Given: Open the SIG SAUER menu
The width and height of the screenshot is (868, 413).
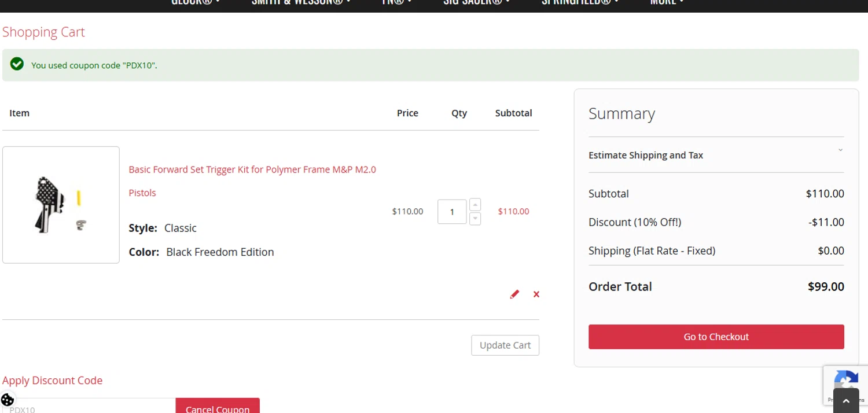Looking at the screenshot, I should tap(476, 2).
